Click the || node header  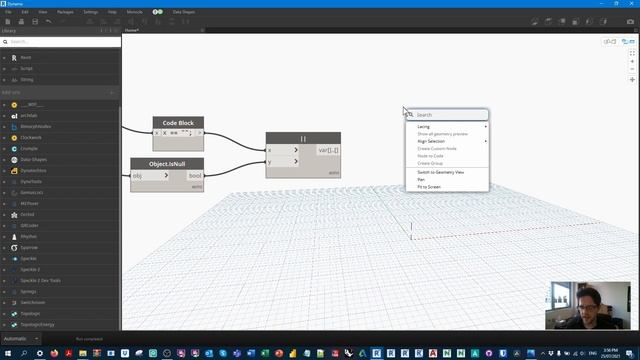point(303,138)
